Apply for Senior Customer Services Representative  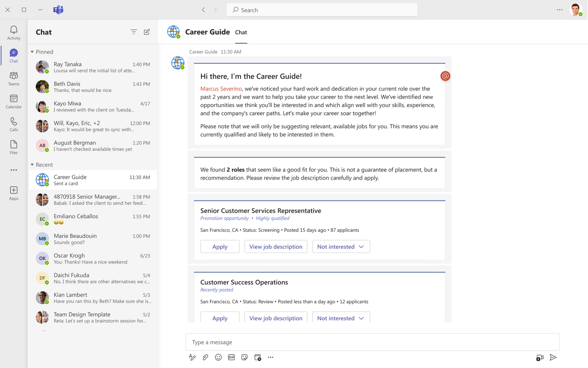click(220, 246)
